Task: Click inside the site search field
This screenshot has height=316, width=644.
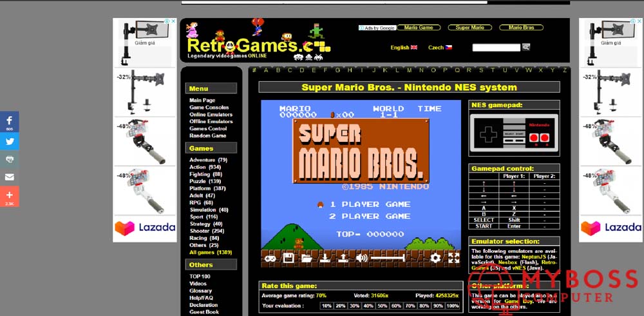Action: point(496,48)
